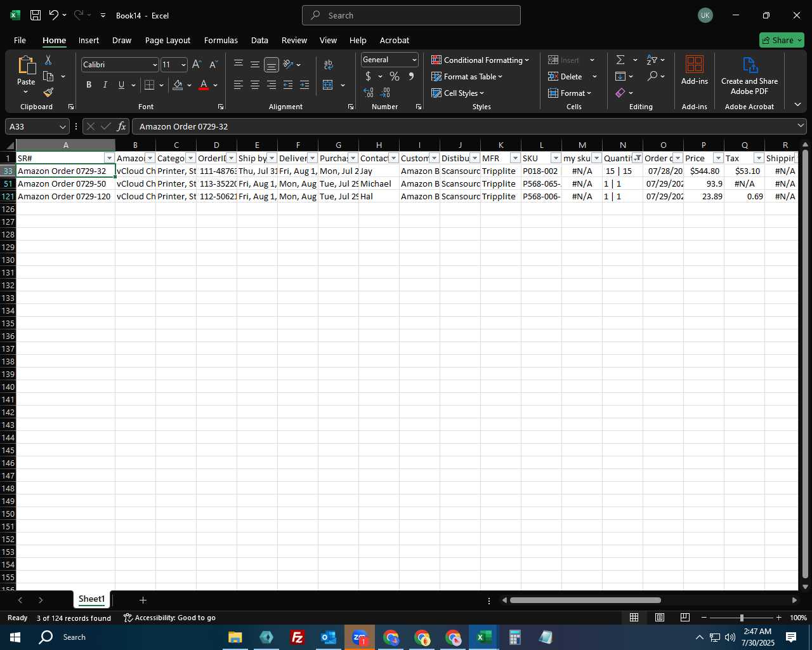This screenshot has height=650, width=812.
Task: Switch to the Page Layout tab
Action: 167,40
